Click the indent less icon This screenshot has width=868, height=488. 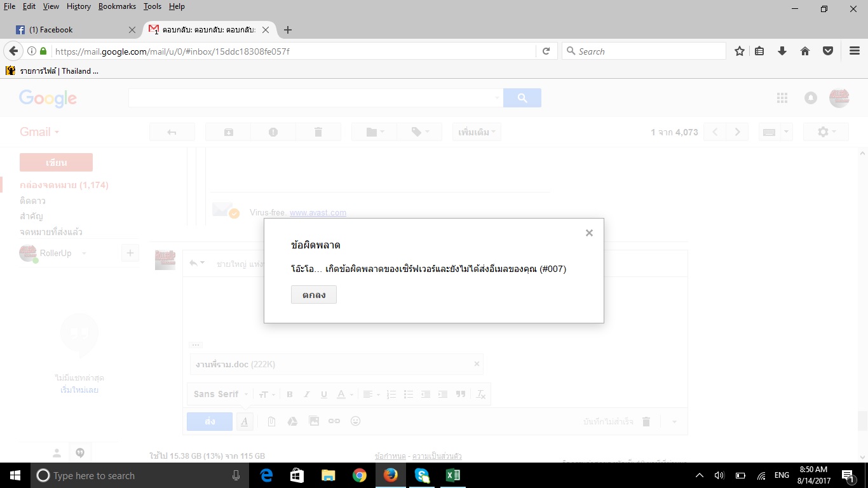click(426, 395)
